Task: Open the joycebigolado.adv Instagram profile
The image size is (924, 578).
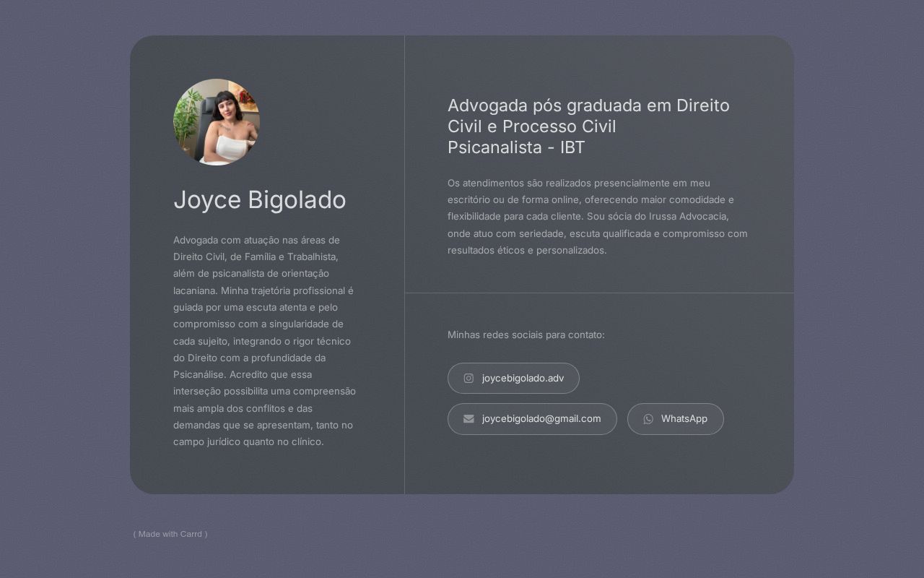Action: coord(513,378)
